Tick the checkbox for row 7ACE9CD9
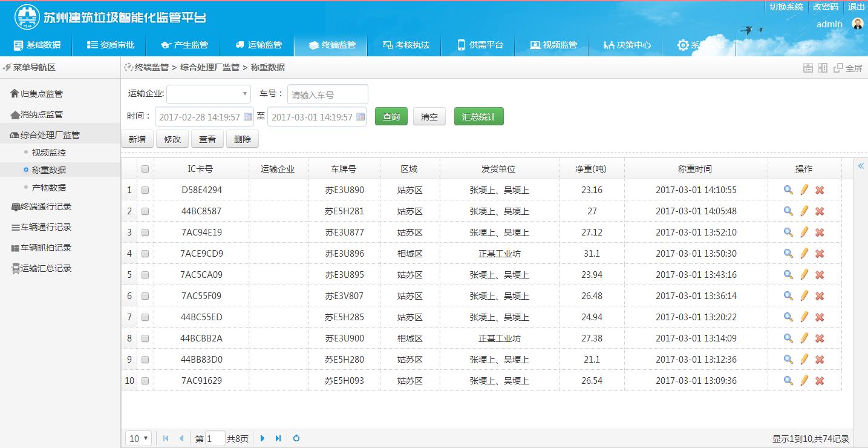 145,254
